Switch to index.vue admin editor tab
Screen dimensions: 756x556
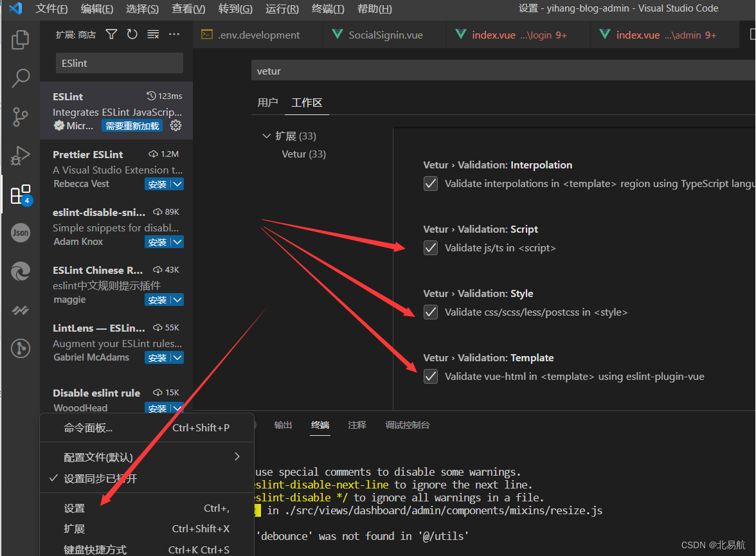(665, 35)
